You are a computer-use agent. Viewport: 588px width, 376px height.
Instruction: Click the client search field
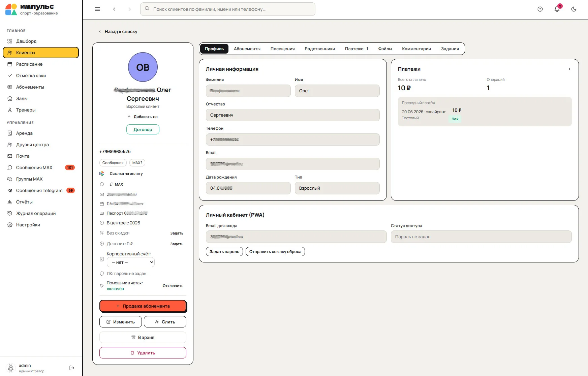click(x=228, y=9)
